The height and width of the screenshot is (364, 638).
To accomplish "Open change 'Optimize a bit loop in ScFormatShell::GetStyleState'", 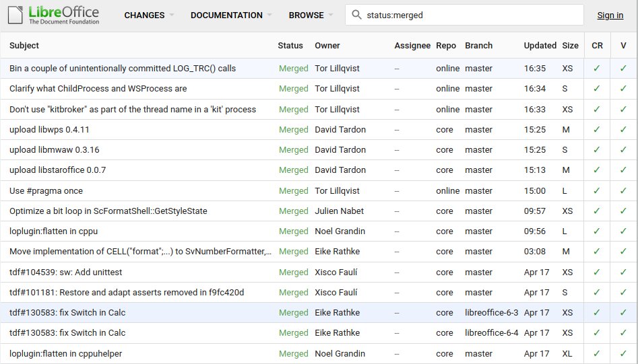I will click(x=108, y=211).
